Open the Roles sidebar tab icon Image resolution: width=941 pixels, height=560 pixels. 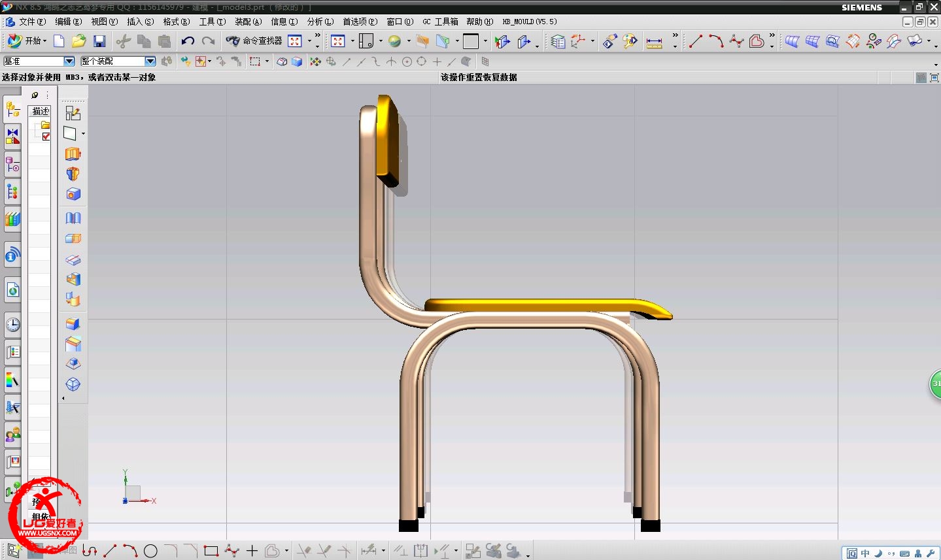[x=12, y=434]
